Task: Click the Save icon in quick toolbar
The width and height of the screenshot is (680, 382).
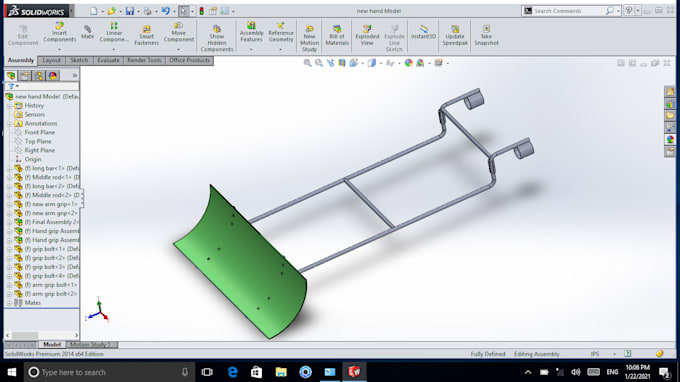Action: point(130,11)
